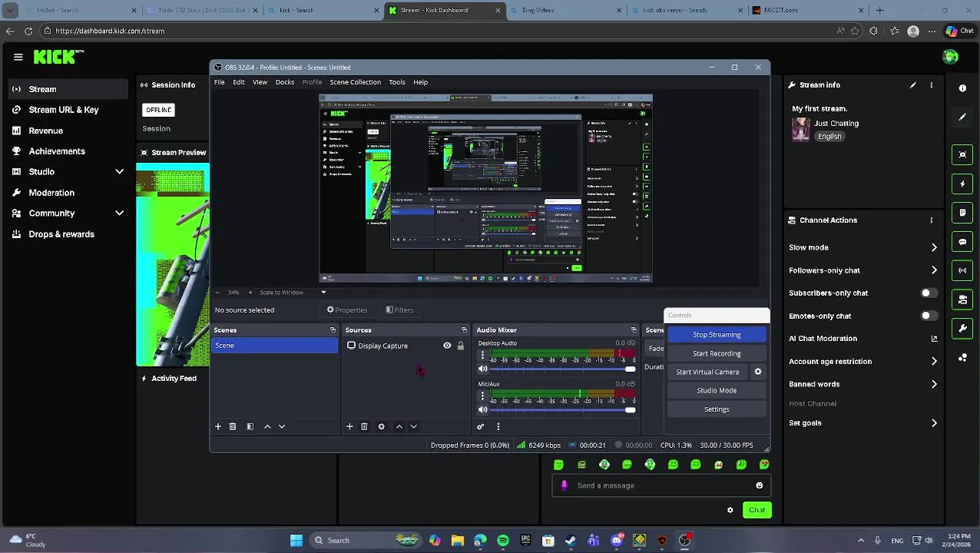Viewport: 980px width, 553px height.
Task: Expand Banned words options
Action: pyautogui.click(x=934, y=384)
